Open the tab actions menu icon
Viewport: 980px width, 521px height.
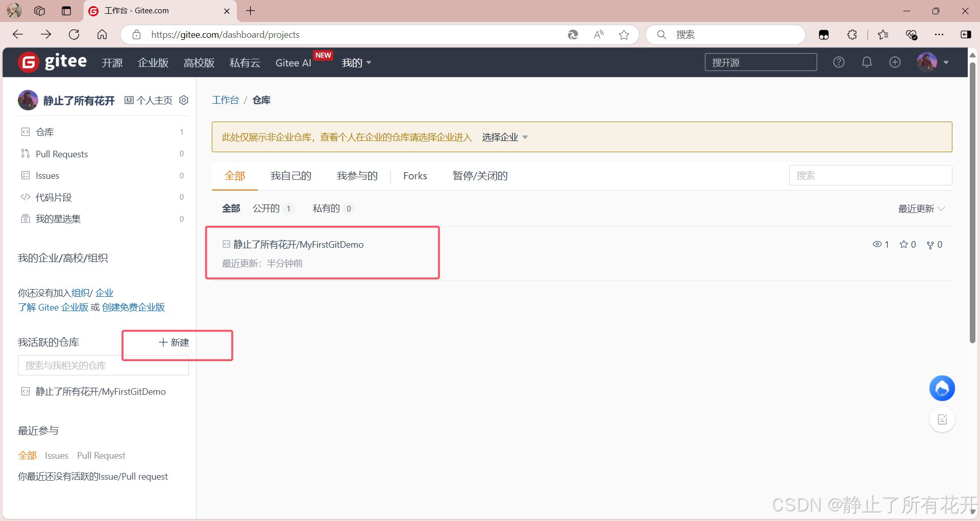pyautogui.click(x=66, y=11)
